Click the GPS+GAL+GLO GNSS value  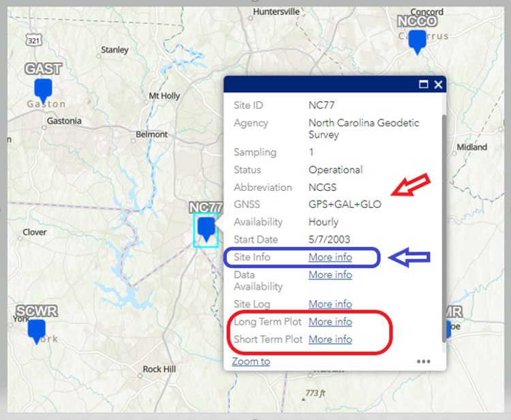coord(345,204)
